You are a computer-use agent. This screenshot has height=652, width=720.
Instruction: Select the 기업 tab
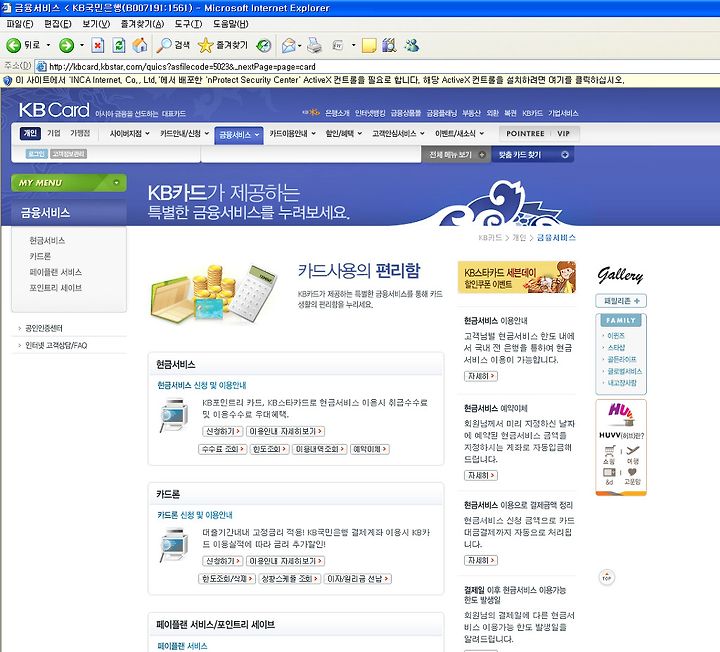[54, 133]
